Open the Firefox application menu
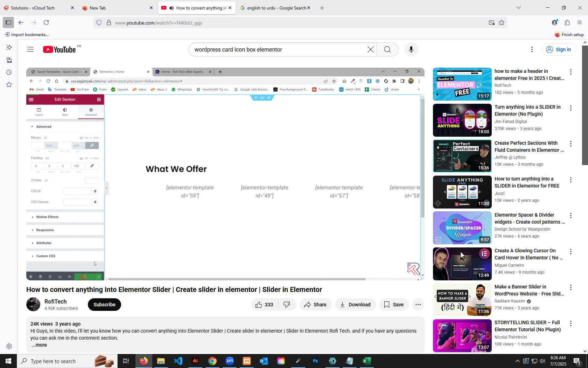Screen dimensions: 588x368 (580, 22)
